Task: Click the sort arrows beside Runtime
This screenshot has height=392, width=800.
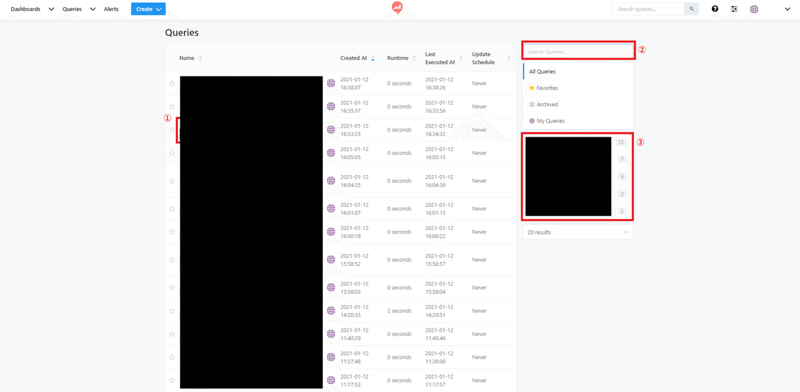Action: tap(413, 58)
